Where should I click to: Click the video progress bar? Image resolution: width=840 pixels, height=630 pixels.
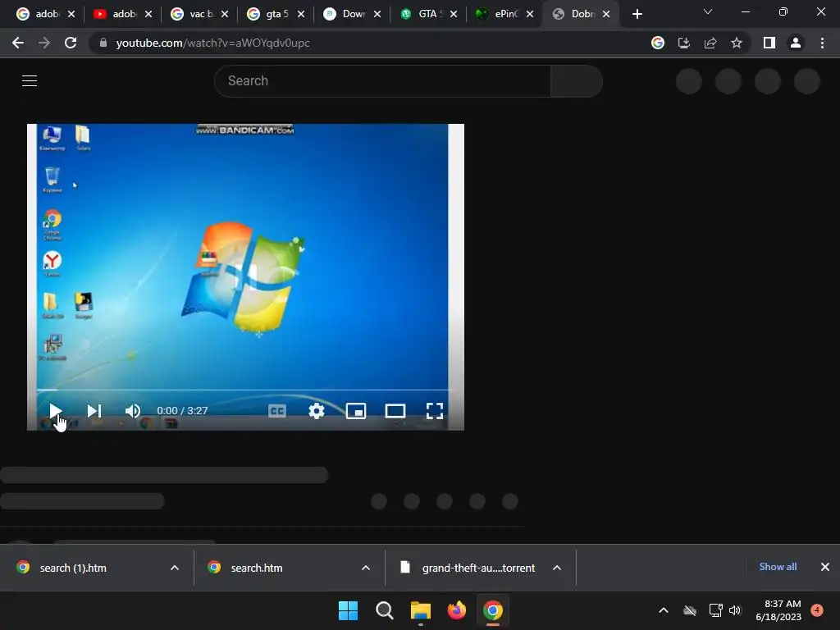pos(245,390)
